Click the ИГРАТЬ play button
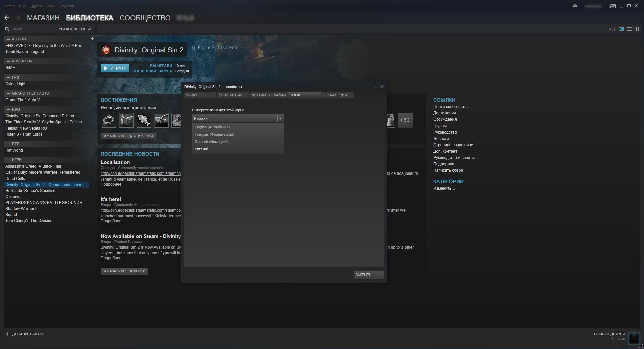Screen dimensions: 644x349 (115, 68)
